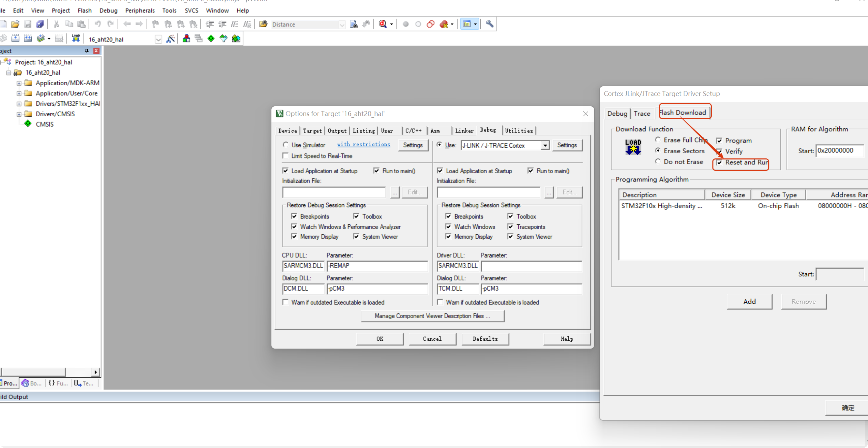868x448 pixels.
Task: Open a file with the Open toolbar icon
Action: (15, 24)
